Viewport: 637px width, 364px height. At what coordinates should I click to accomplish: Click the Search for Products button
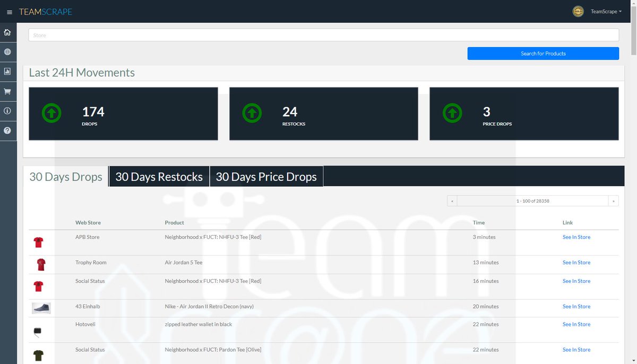click(x=543, y=54)
